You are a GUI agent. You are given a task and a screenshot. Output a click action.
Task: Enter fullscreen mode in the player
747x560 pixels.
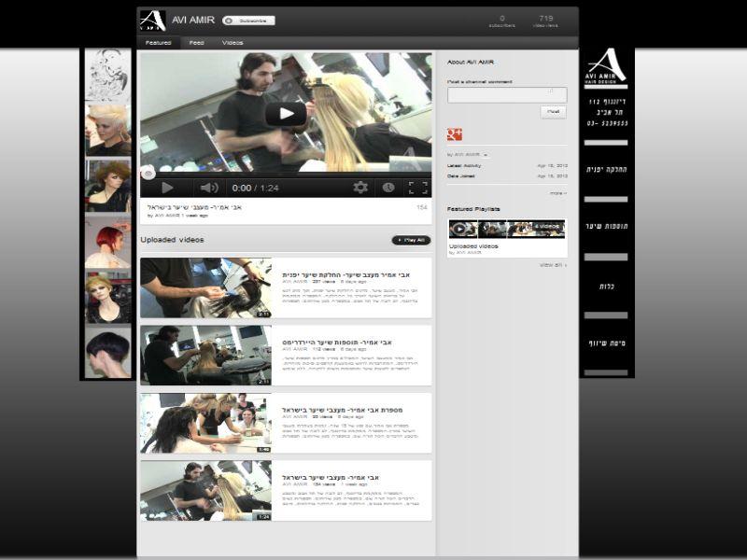(x=418, y=188)
